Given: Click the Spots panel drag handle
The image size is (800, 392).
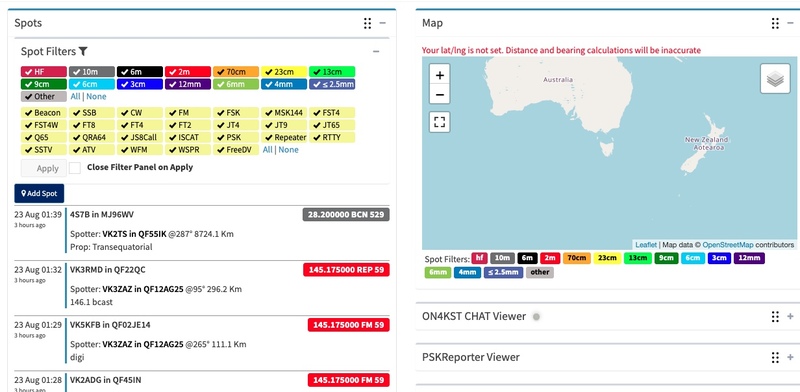Looking at the screenshot, I should [367, 23].
